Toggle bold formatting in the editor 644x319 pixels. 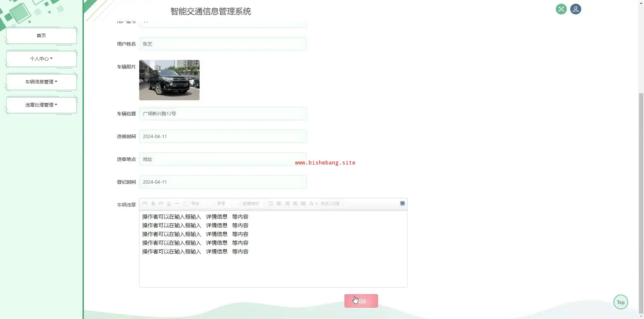point(153,203)
